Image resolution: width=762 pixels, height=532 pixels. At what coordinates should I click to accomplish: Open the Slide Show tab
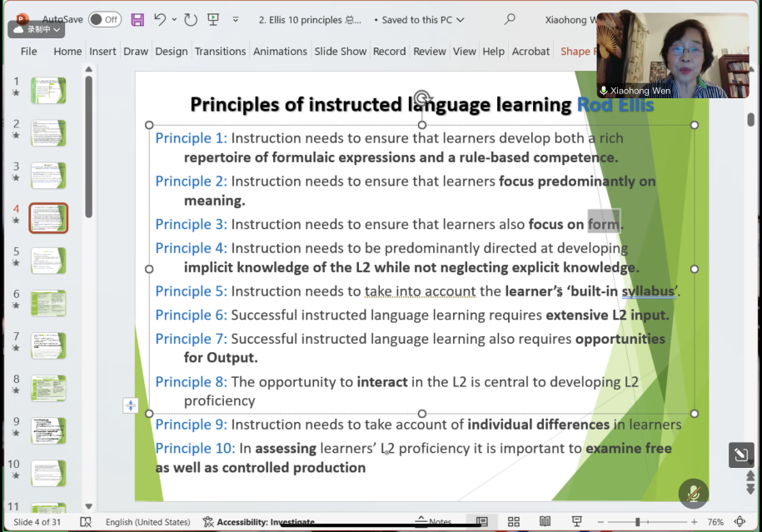coord(340,51)
